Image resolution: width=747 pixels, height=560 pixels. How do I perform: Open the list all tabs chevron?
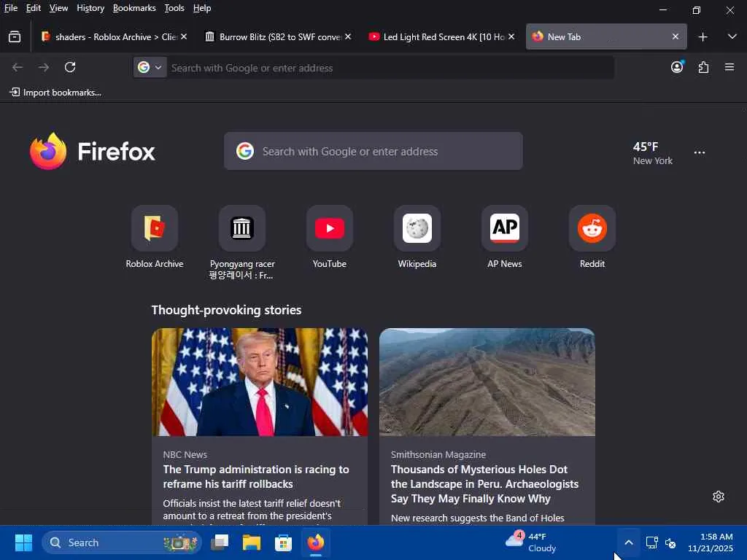click(732, 36)
